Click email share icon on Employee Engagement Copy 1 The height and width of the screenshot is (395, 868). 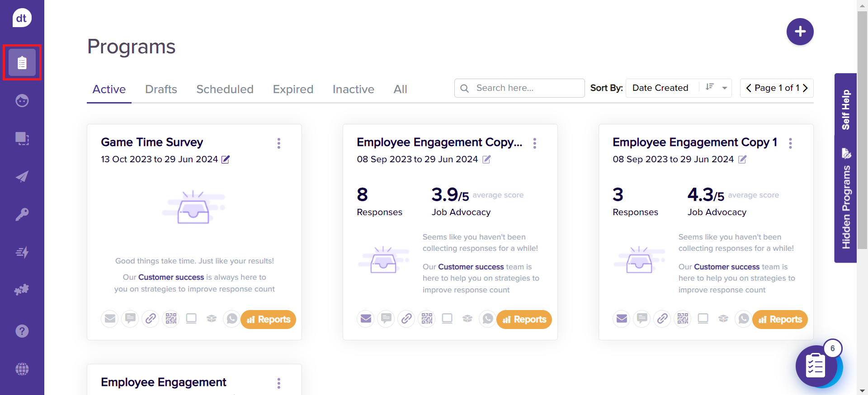tap(622, 319)
